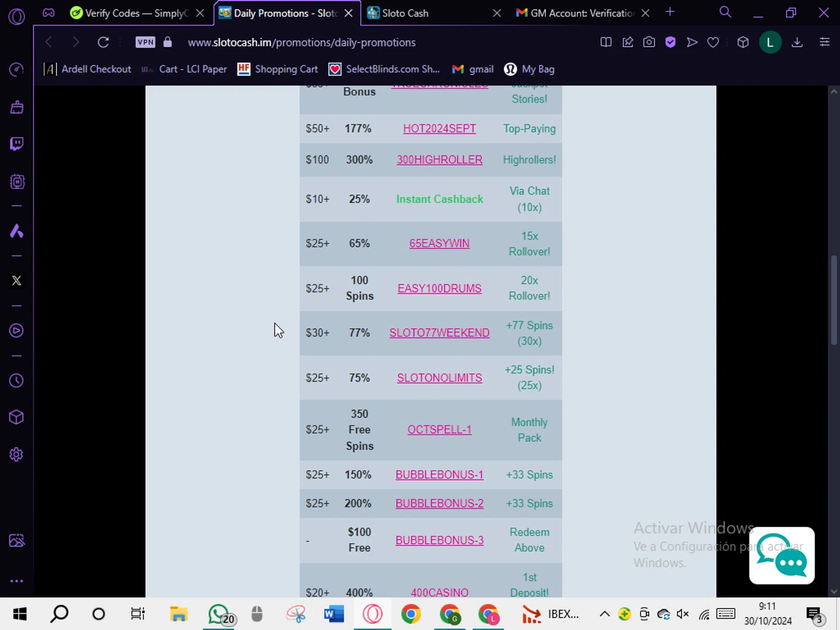
Task: Click 300HIGHROLLER coupon code link
Action: tap(440, 160)
